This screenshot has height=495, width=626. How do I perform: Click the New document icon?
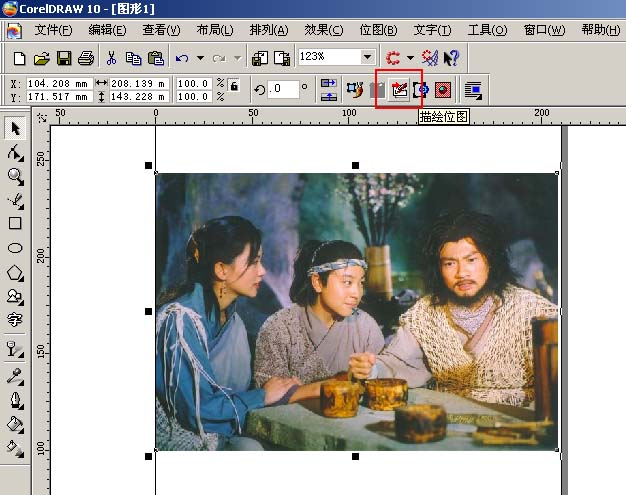pyautogui.click(x=19, y=58)
